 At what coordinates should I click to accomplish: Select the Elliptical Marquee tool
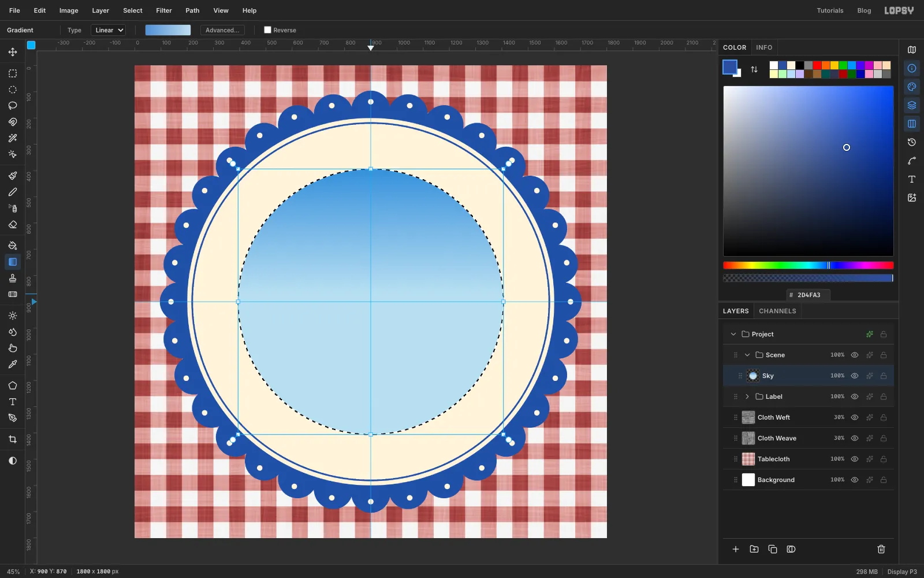coord(13,90)
